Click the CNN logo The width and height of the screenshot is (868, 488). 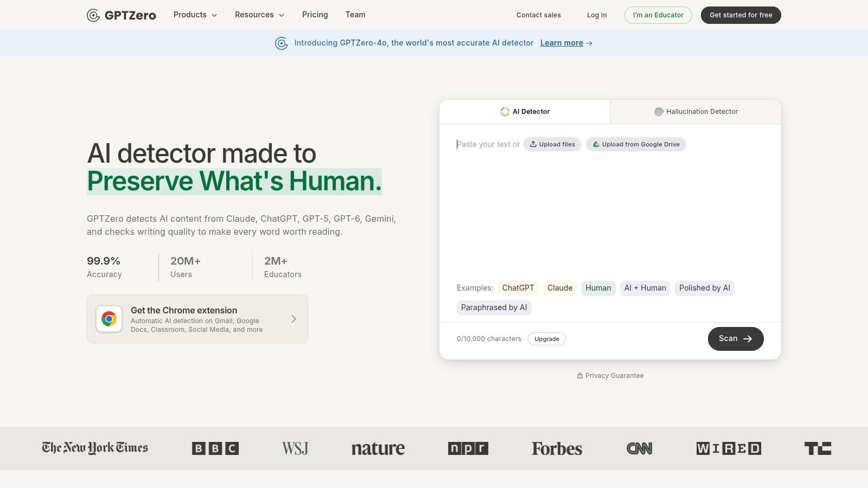(x=640, y=448)
